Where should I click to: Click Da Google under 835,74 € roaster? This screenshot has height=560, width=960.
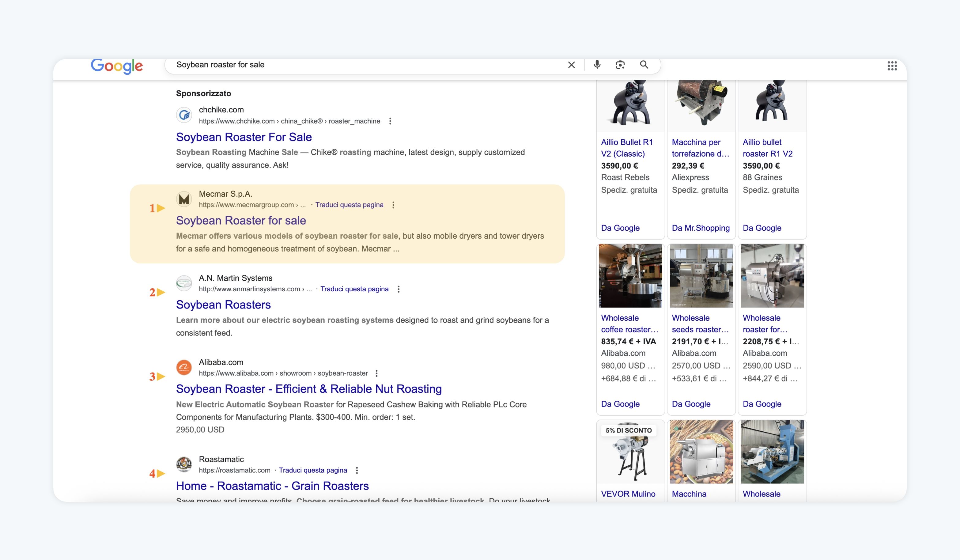[x=620, y=404]
